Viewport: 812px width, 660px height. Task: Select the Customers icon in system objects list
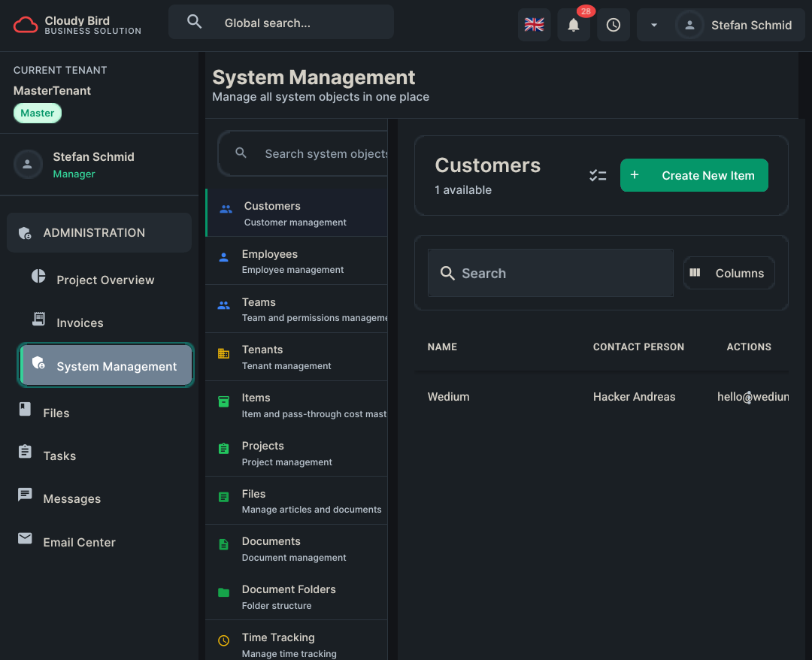[224, 208]
